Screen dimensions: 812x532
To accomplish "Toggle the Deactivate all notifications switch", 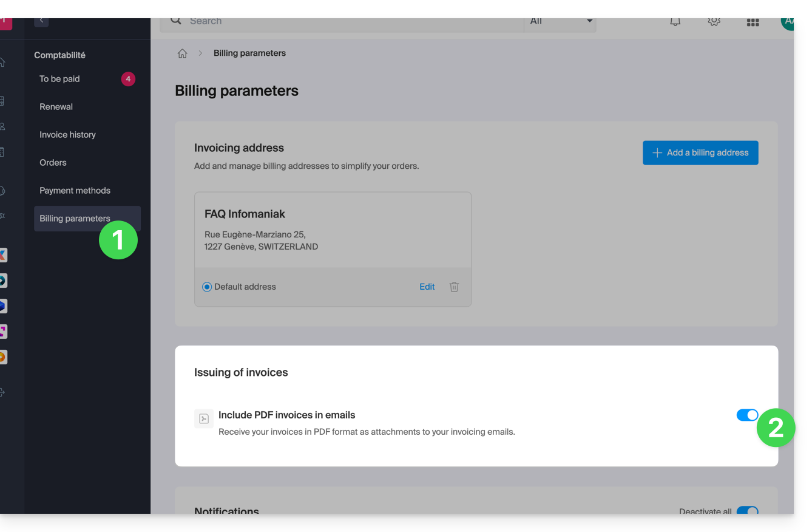I will [747, 511].
